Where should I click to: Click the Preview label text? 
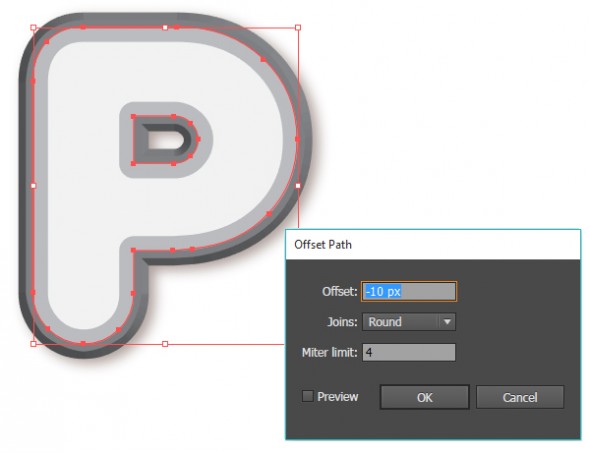pos(338,397)
